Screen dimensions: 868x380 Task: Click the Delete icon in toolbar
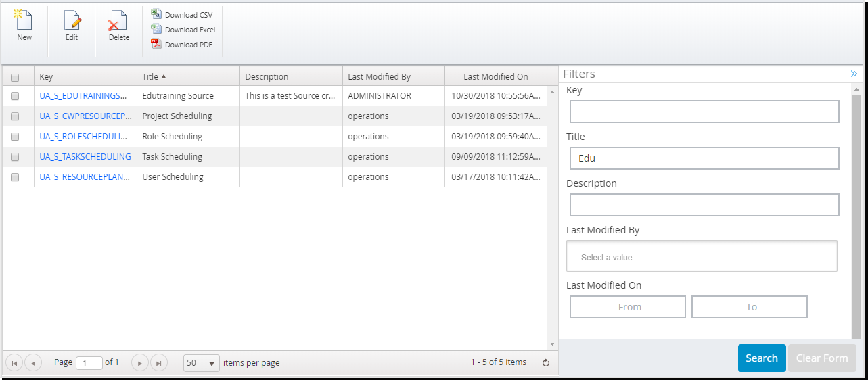118,22
